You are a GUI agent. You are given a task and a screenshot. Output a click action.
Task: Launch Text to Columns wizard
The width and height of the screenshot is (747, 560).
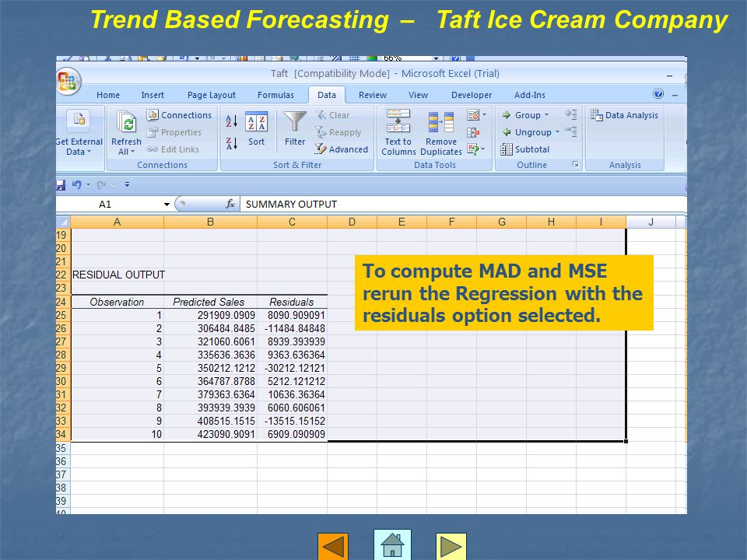398,132
